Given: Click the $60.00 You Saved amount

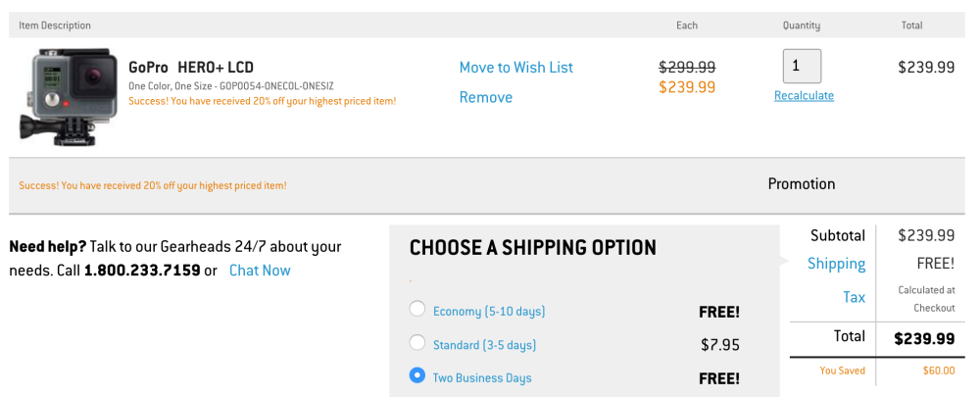Looking at the screenshot, I should [936, 371].
